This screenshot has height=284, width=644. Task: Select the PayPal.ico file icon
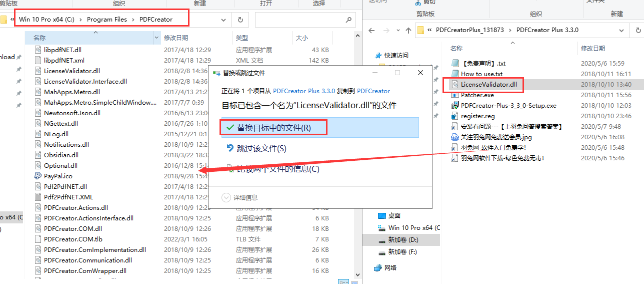point(38,176)
